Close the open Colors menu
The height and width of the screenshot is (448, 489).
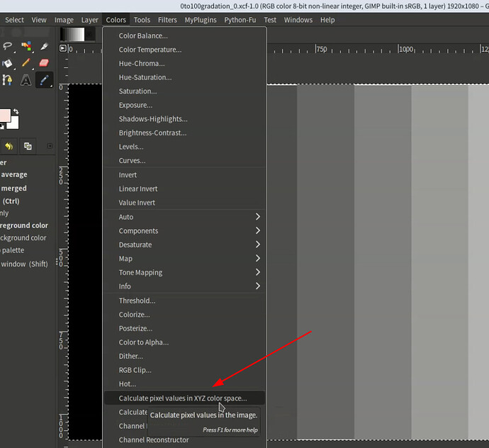(x=116, y=20)
